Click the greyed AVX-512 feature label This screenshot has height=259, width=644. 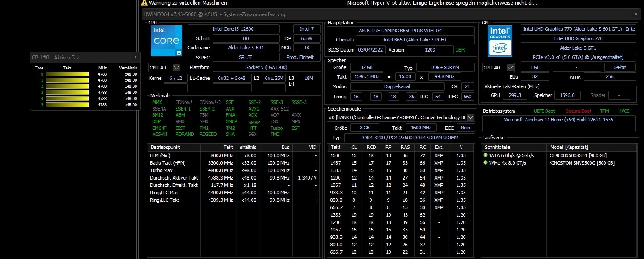click(280, 109)
